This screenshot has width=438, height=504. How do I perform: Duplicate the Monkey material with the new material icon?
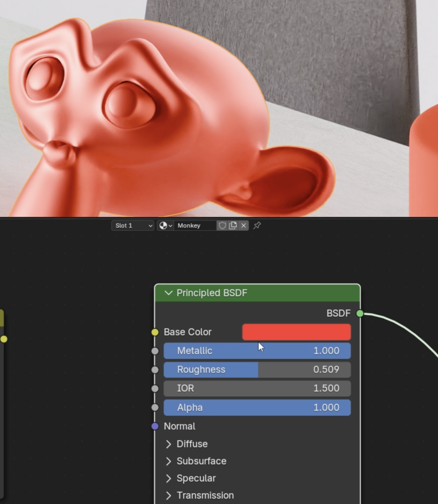[233, 226]
